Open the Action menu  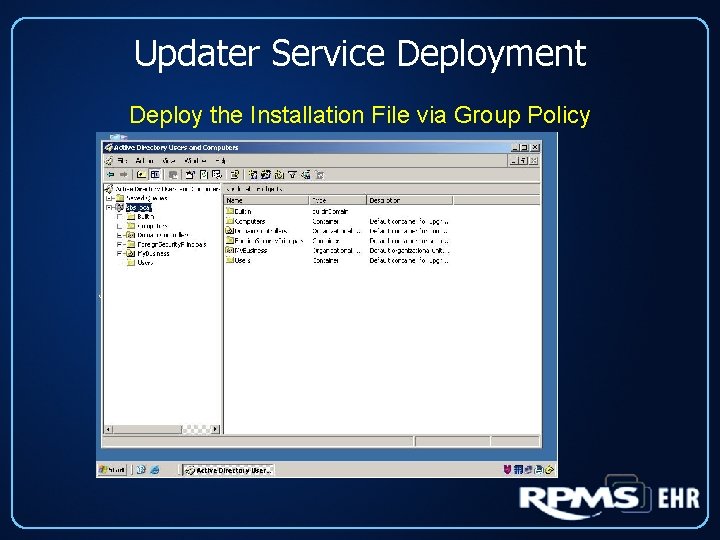click(x=145, y=161)
